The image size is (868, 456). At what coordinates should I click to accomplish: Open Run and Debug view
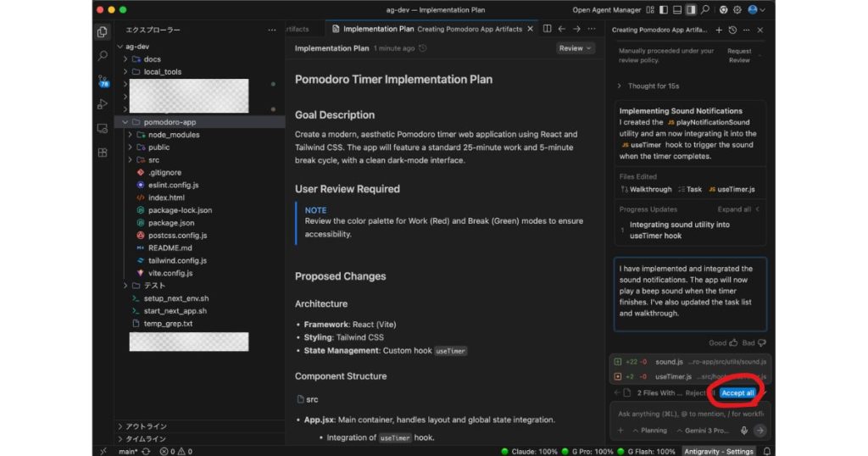point(103,104)
